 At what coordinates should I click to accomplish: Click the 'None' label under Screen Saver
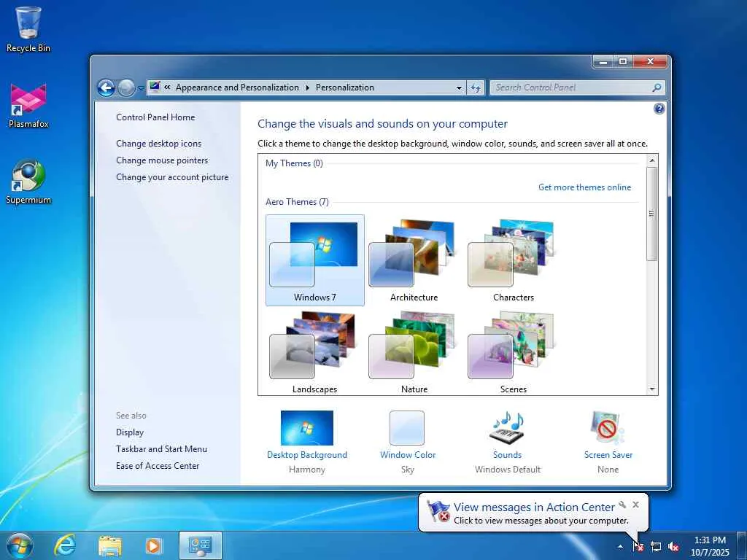(608, 470)
